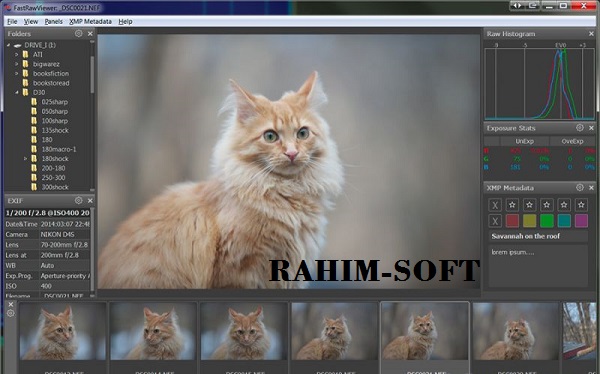Expand the ATI folder node

click(x=16, y=54)
